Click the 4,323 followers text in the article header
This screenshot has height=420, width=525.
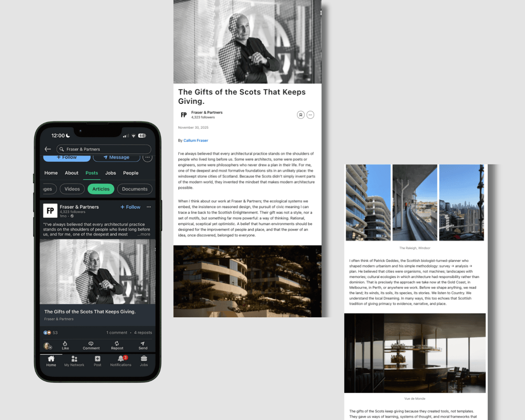tap(203, 117)
